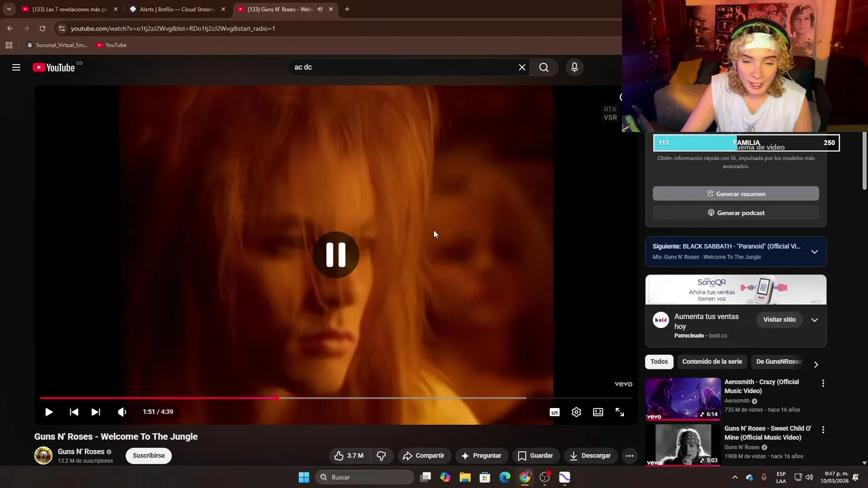Click Generar podcast button

pos(736,213)
